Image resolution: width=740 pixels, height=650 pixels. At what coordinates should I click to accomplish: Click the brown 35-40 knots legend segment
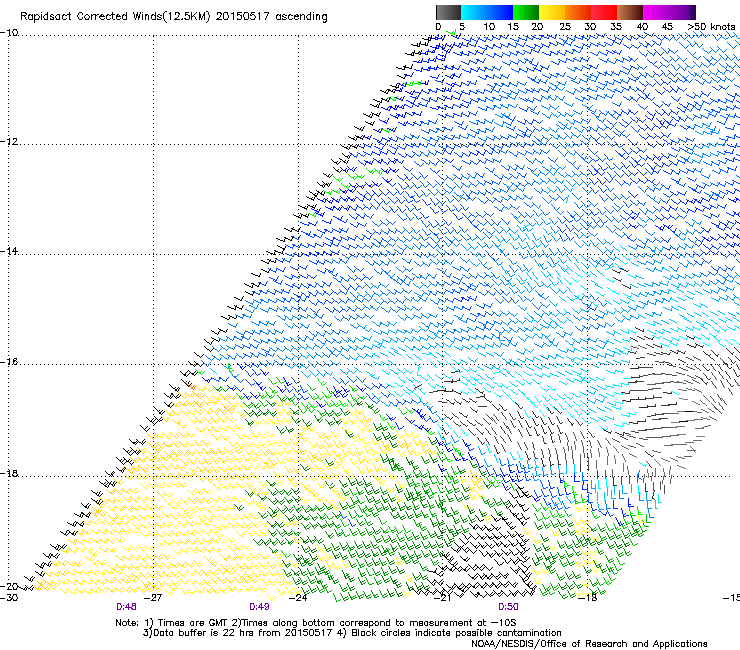click(630, 12)
